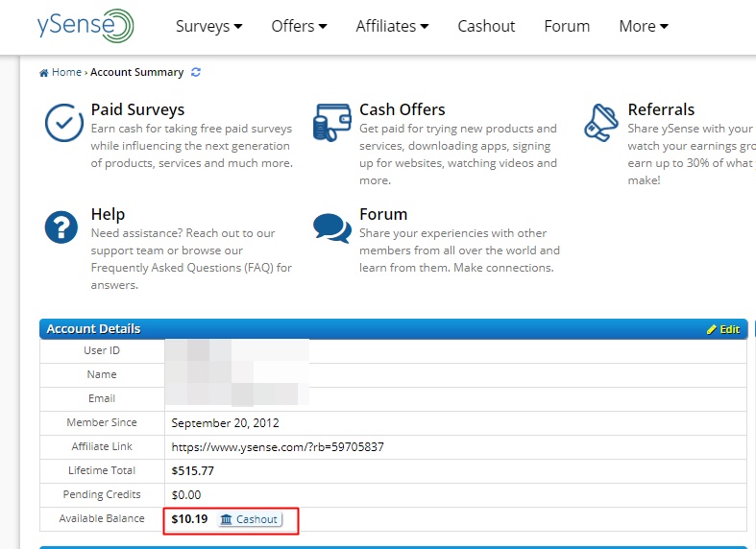Click the Paid Surveys checkmark icon
756x549 pixels.
coord(64,123)
